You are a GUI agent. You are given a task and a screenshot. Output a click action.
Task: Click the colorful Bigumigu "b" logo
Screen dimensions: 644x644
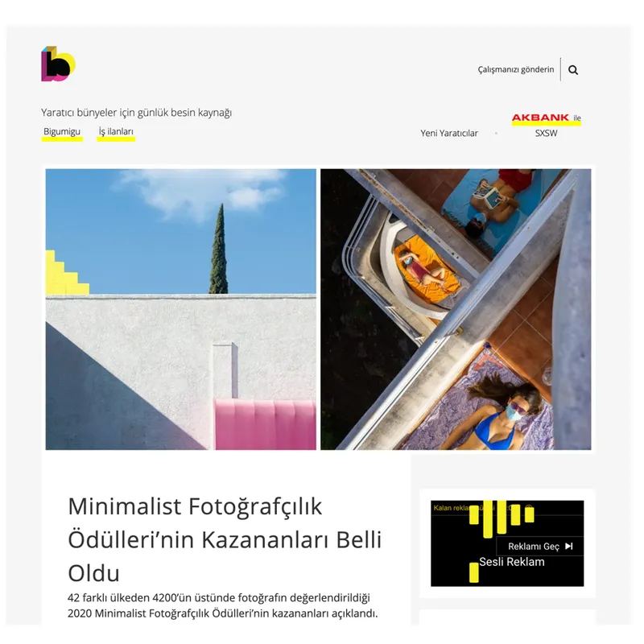58,64
